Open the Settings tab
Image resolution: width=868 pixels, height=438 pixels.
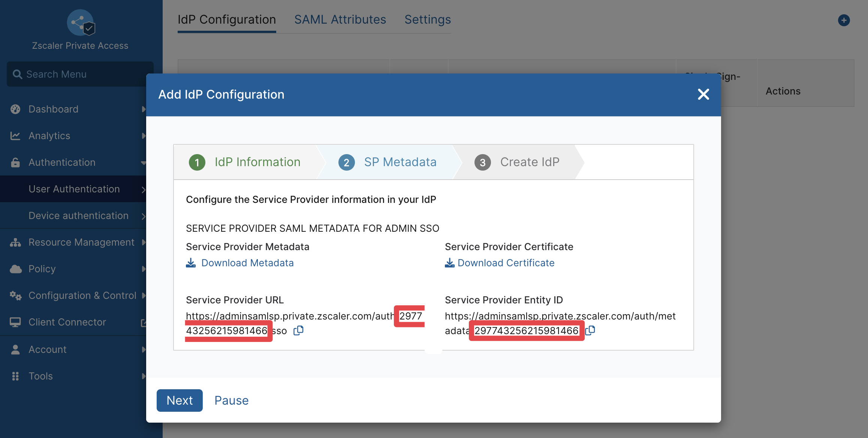pyautogui.click(x=428, y=19)
